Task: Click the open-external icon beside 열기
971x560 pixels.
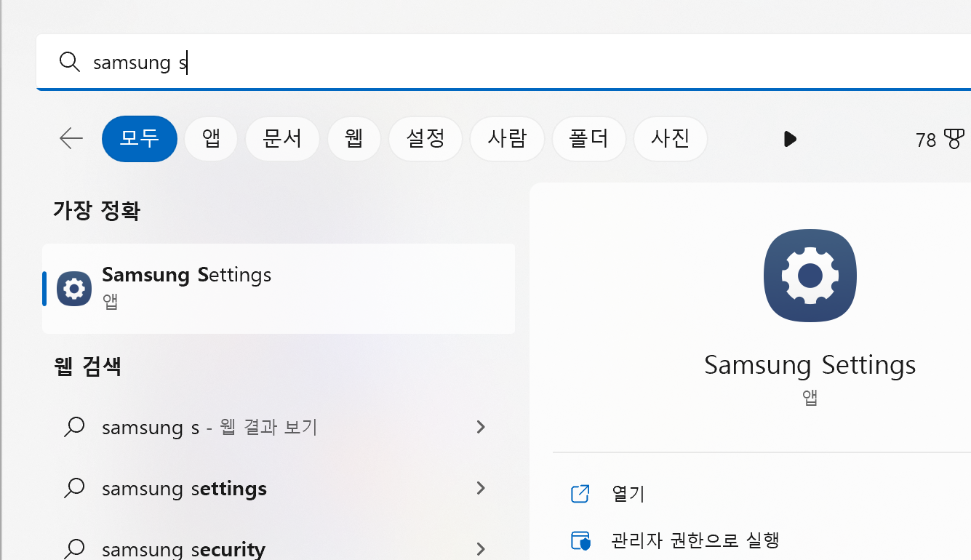Action: (x=580, y=493)
